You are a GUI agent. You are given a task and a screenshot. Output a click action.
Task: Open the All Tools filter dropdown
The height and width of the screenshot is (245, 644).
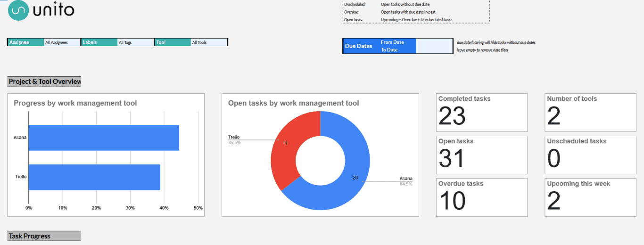coord(209,42)
